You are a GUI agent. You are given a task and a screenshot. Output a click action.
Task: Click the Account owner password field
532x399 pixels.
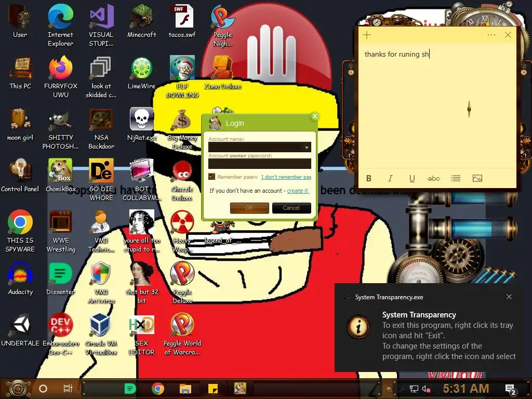pyautogui.click(x=260, y=164)
